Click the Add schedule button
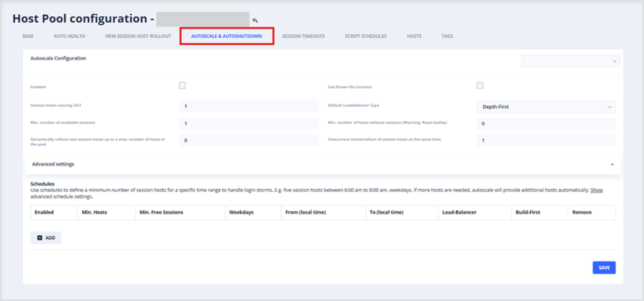The image size is (644, 301). click(46, 238)
